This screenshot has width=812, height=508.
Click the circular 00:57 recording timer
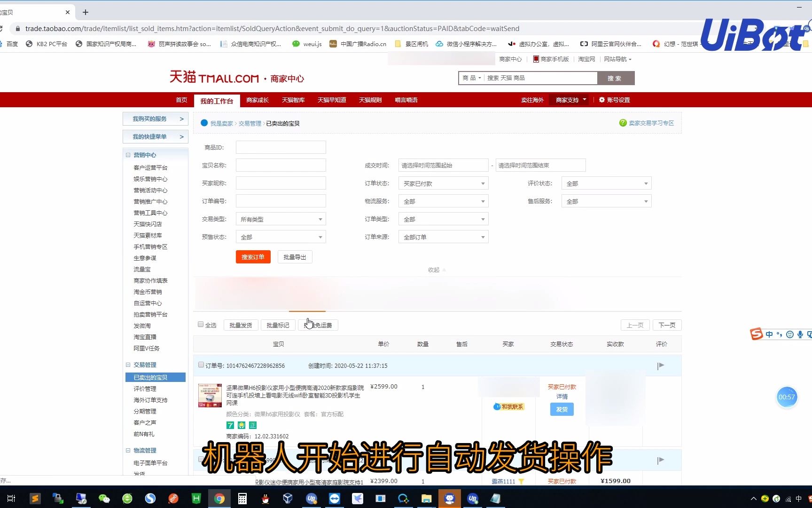tap(787, 397)
